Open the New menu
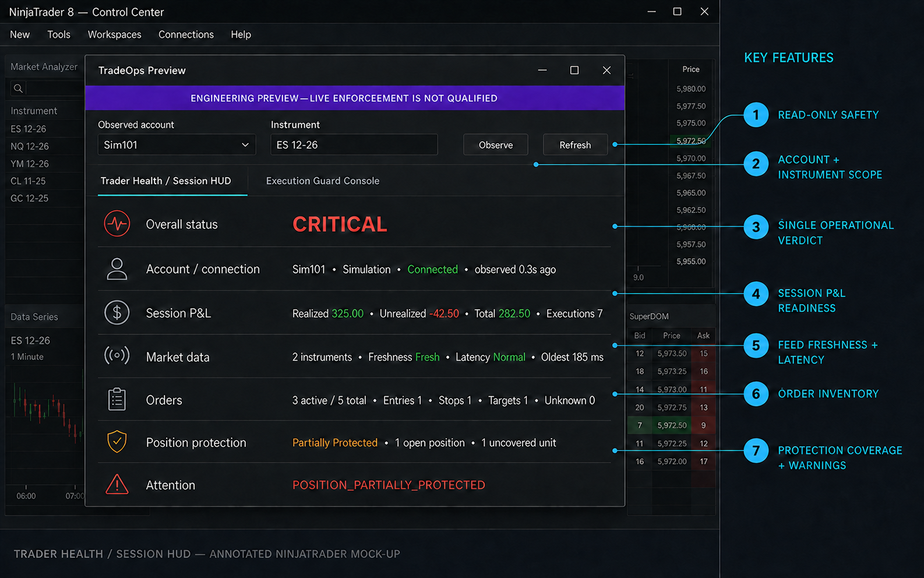The height and width of the screenshot is (578, 924). tap(20, 34)
